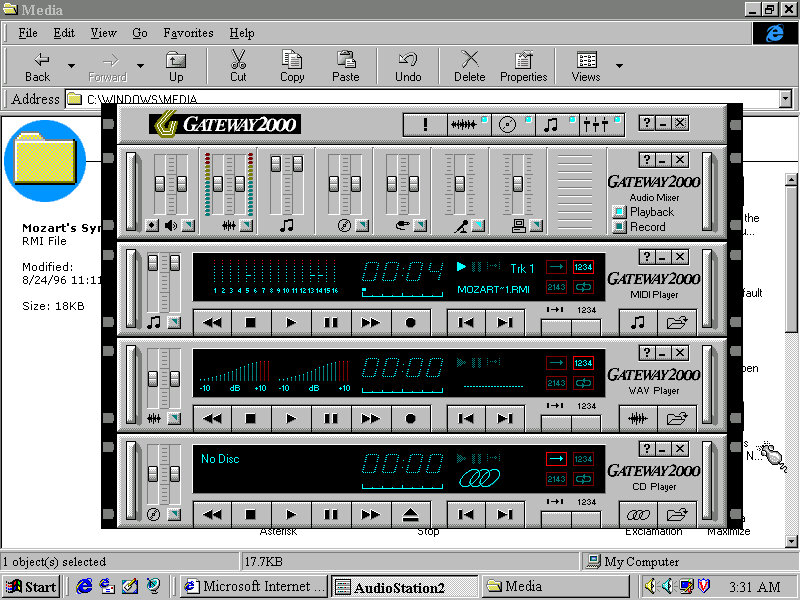Image resolution: width=800 pixels, height=600 pixels.
Task: Toggle the CD Player header indicator
Action: (x=526, y=119)
